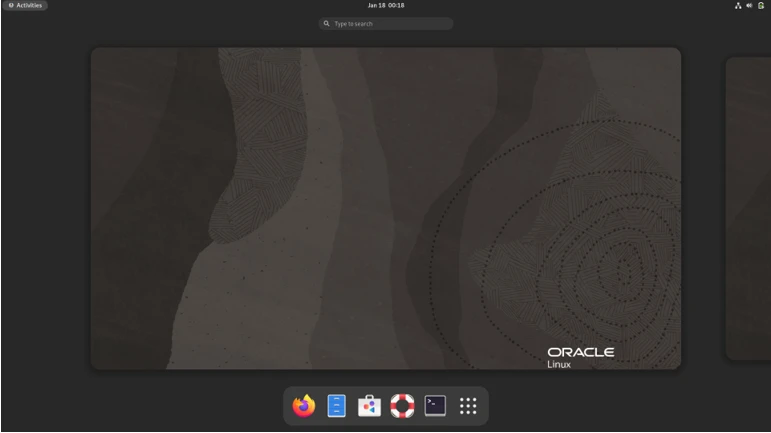Click the search magnifier icon
The height and width of the screenshot is (433, 771).
click(326, 24)
